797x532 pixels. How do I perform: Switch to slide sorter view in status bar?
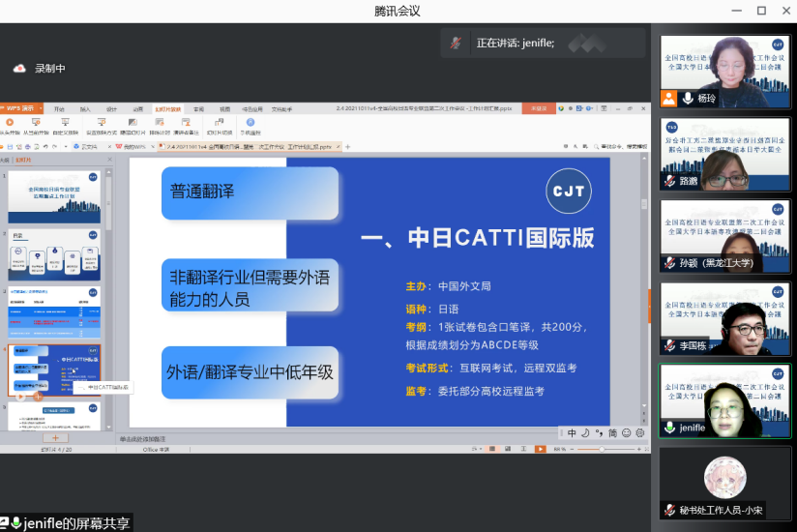pyautogui.click(x=508, y=449)
